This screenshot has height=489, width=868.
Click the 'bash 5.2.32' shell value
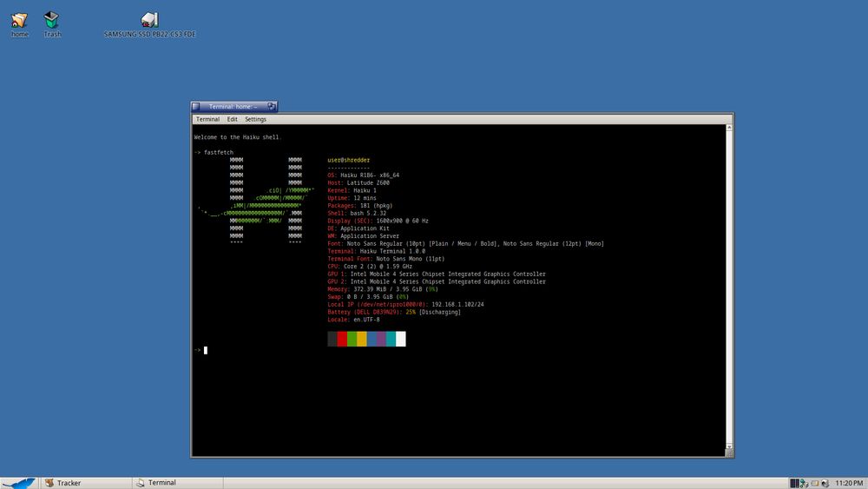pos(368,213)
